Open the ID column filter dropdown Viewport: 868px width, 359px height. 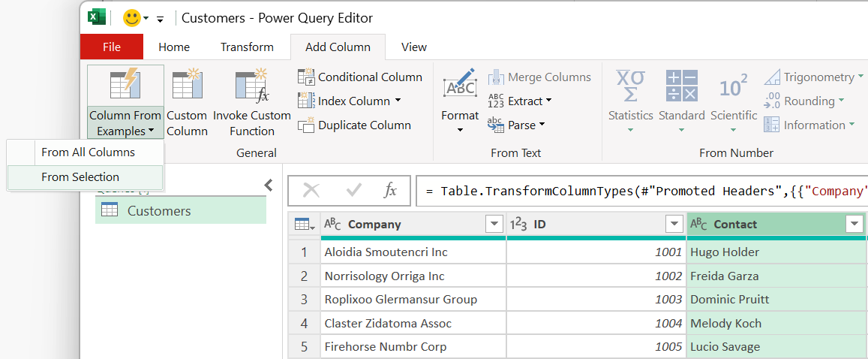click(674, 225)
